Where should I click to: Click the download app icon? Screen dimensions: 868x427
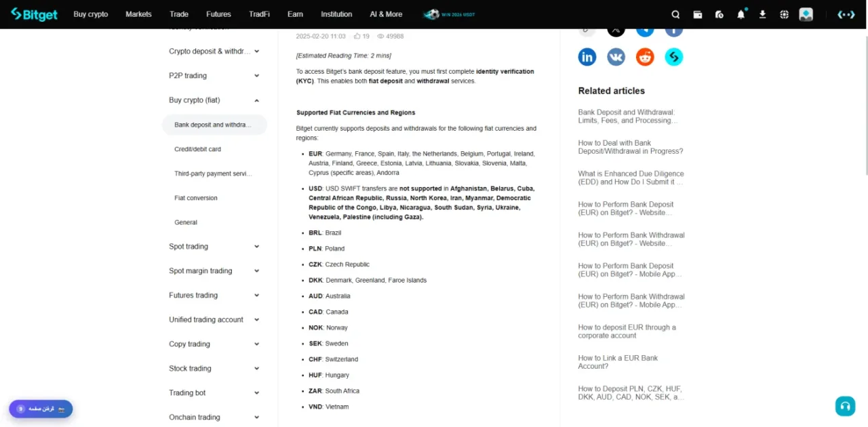pyautogui.click(x=763, y=14)
